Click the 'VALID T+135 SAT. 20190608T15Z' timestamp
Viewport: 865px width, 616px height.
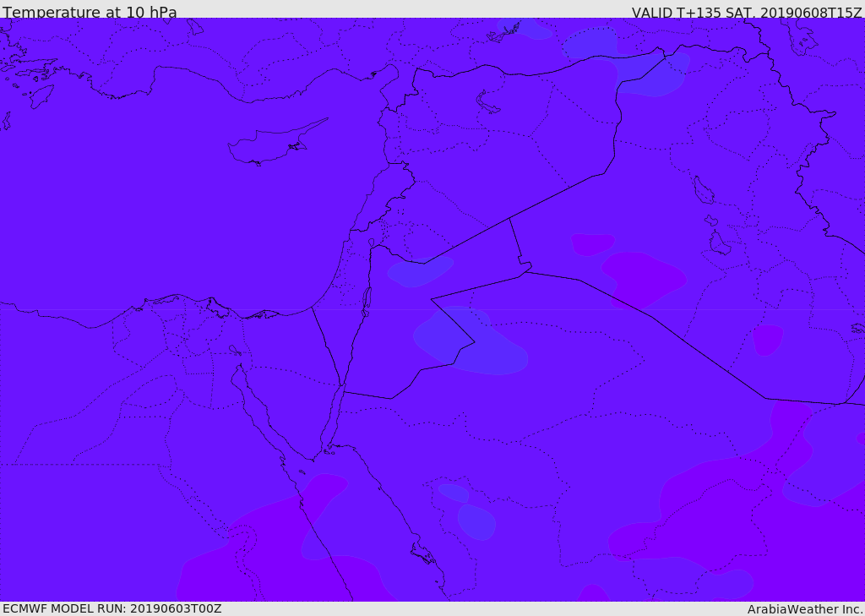[747, 13]
